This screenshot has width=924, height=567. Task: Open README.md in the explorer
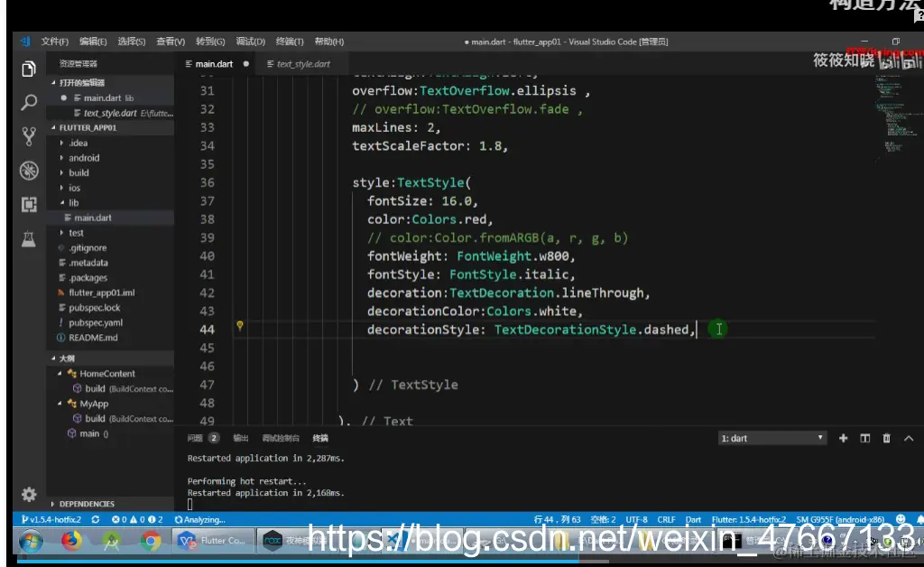93,338
